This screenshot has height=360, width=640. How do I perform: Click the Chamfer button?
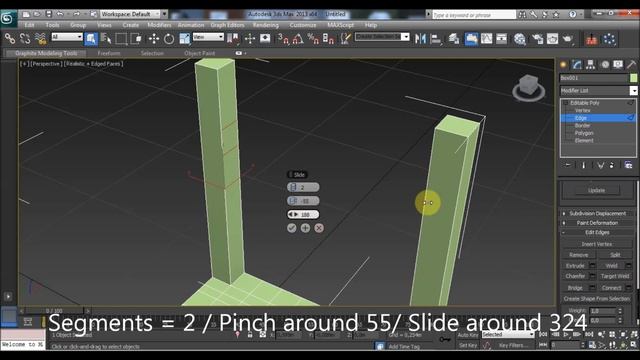pyautogui.click(x=575, y=276)
